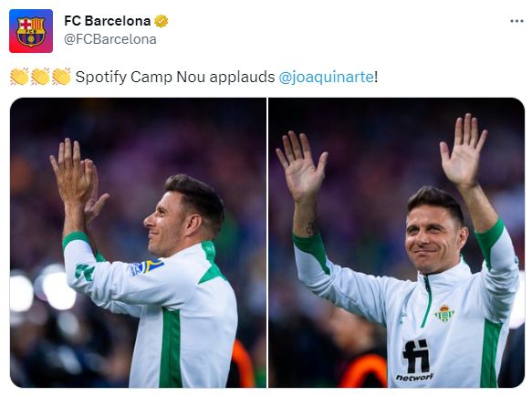Open the right photo of the man waving

point(397,243)
